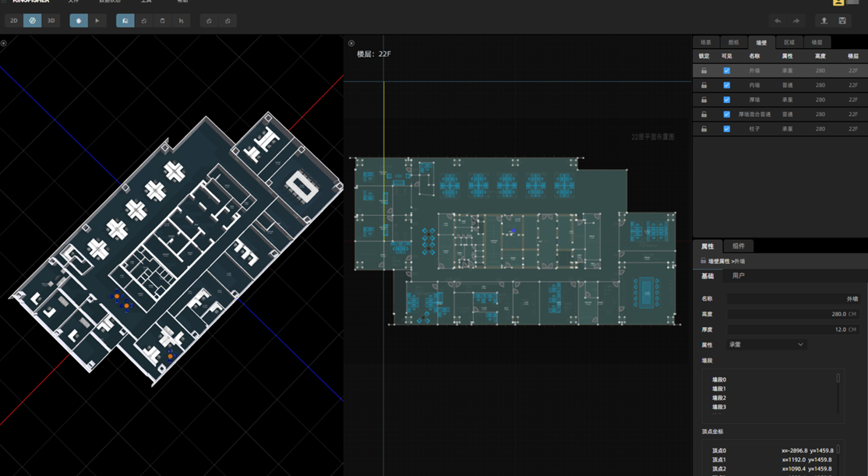Image resolution: width=868 pixels, height=476 pixels.
Task: Uncheck visibility for 柱子
Action: (727, 129)
